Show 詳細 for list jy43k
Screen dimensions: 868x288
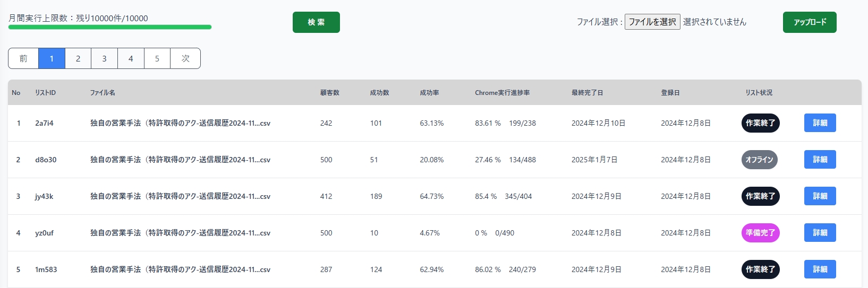(x=820, y=196)
